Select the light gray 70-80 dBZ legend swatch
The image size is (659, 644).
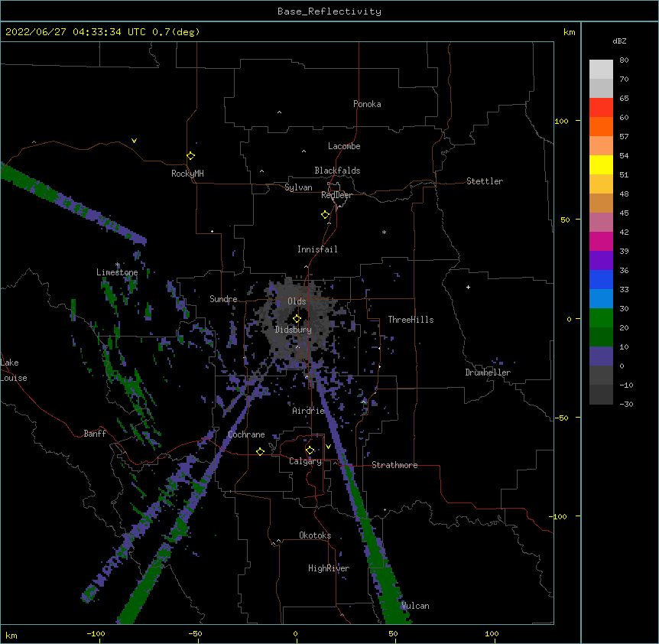coord(601,70)
